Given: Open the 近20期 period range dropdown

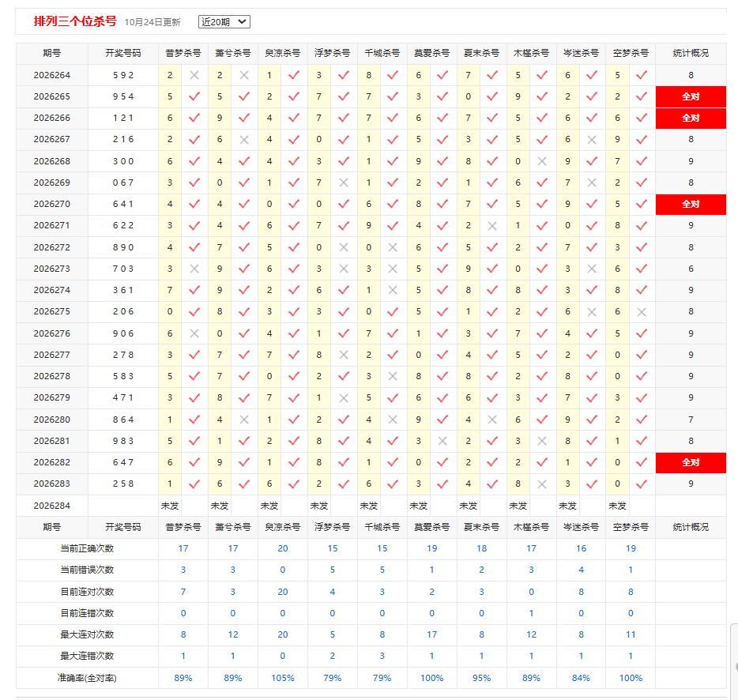Looking at the screenshot, I should click(x=224, y=21).
